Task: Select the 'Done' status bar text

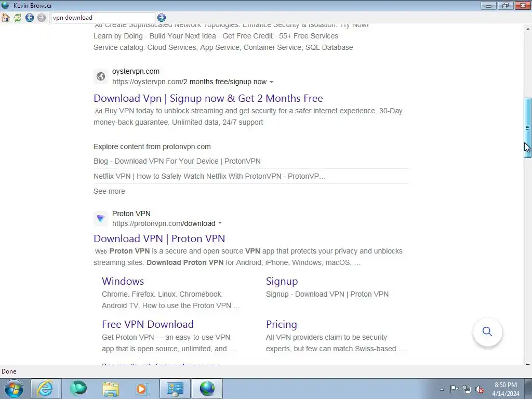Action: pos(9,371)
